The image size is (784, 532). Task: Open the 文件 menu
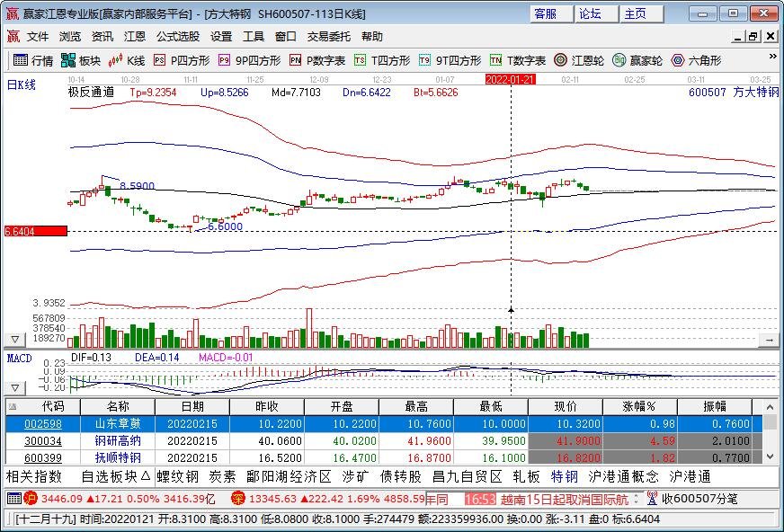coord(38,37)
